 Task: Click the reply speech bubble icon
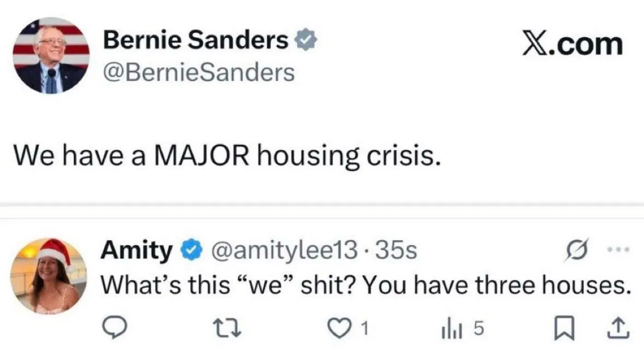[x=115, y=327]
